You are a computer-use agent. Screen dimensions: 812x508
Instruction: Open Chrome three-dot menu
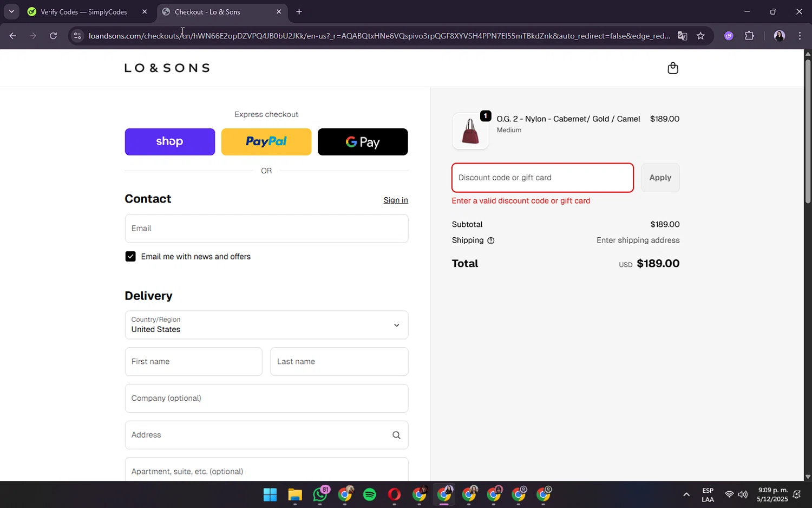(800, 36)
